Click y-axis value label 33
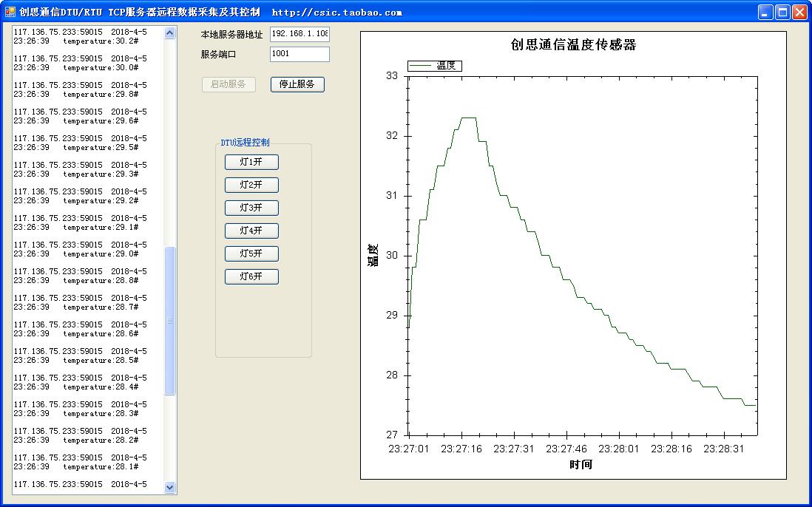The height and width of the screenshot is (507, 812). point(392,76)
